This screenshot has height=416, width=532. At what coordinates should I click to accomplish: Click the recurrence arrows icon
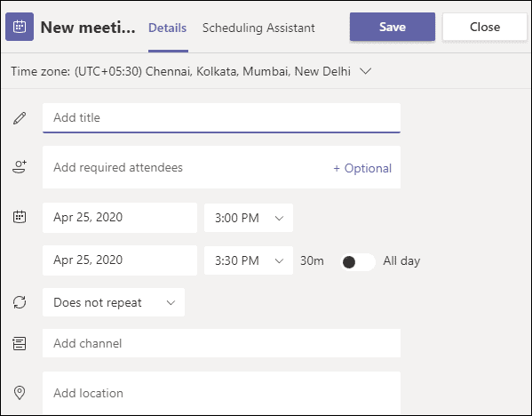pos(20,302)
